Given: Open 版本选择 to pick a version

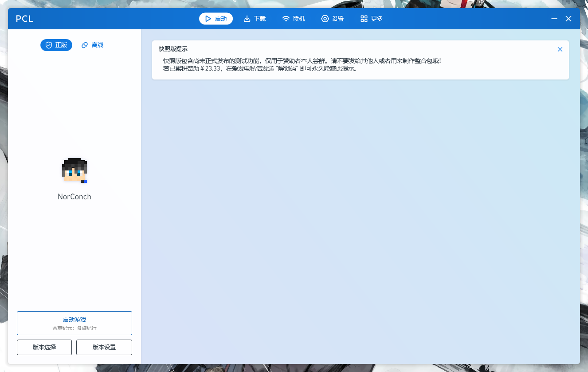Looking at the screenshot, I should [44, 347].
